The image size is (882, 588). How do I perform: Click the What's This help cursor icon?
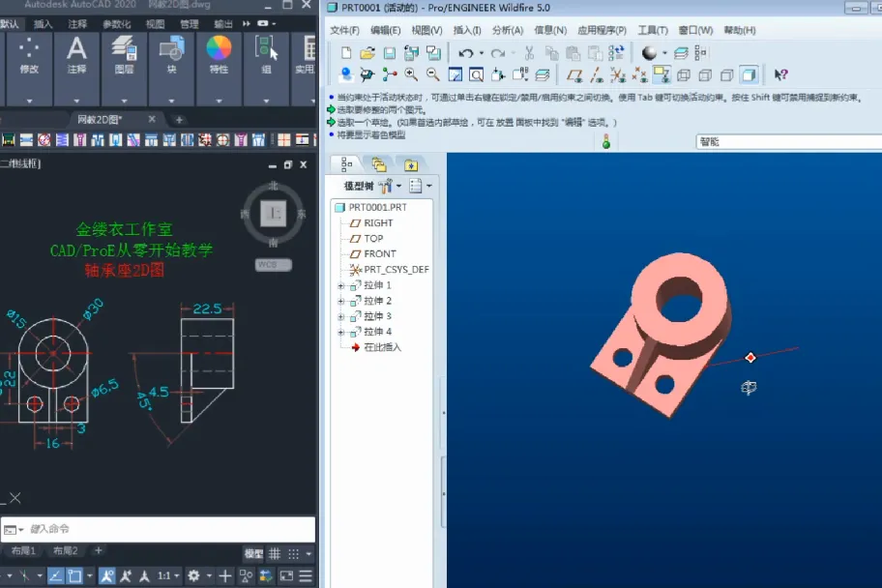[780, 74]
